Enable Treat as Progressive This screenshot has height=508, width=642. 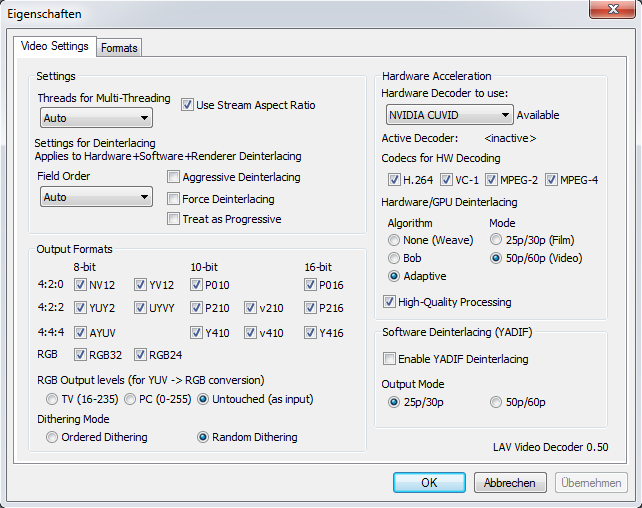point(175,219)
